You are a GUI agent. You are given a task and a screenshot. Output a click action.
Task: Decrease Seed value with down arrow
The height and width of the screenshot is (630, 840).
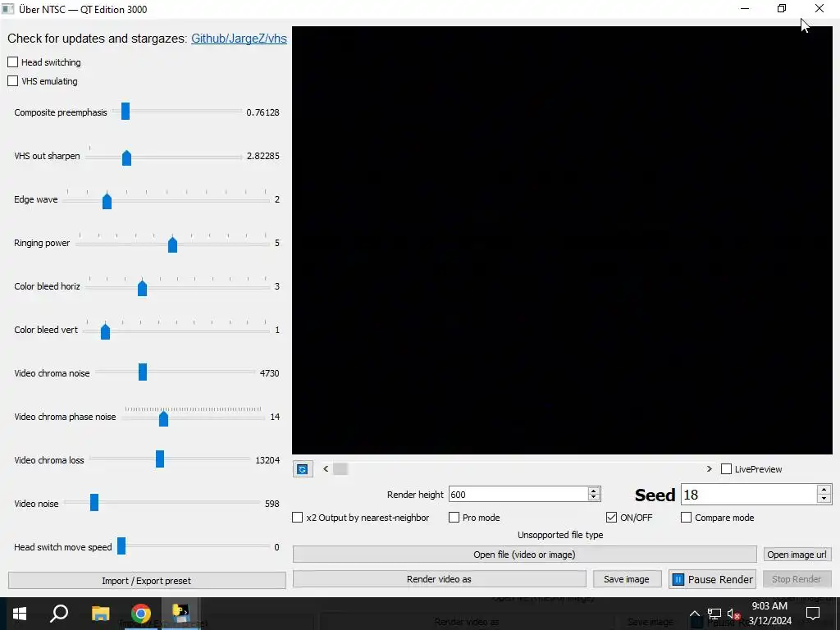click(824, 499)
